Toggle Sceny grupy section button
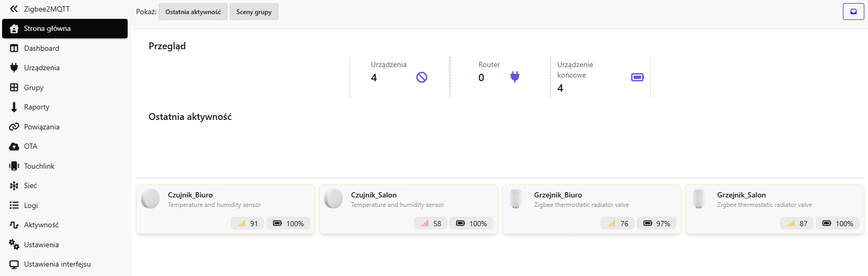 (254, 12)
